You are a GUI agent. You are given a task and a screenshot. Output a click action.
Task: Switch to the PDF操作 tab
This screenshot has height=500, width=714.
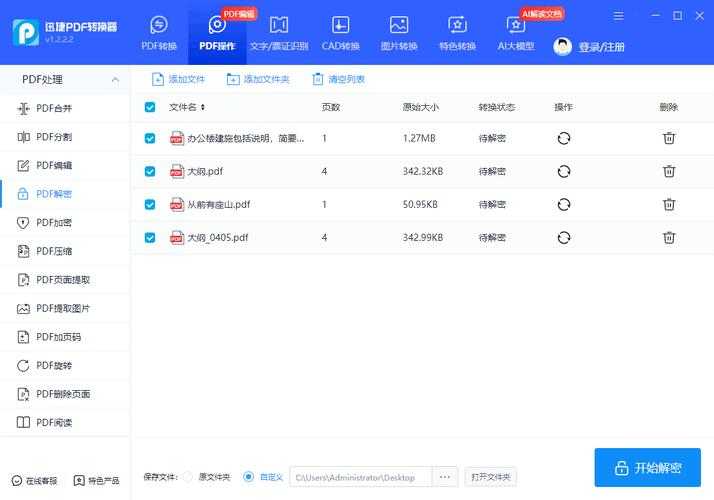(217, 33)
